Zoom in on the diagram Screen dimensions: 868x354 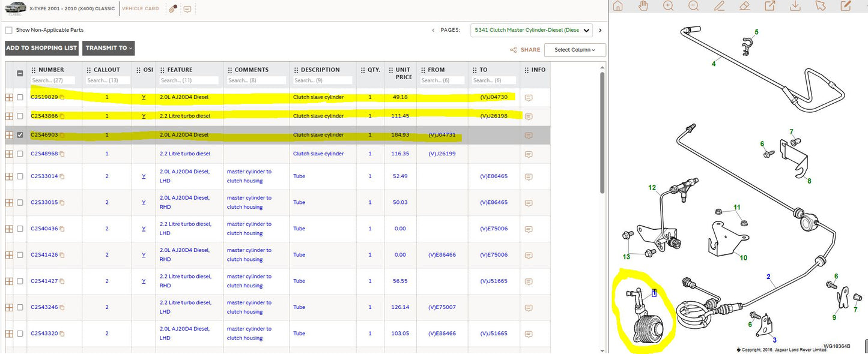coord(669,6)
